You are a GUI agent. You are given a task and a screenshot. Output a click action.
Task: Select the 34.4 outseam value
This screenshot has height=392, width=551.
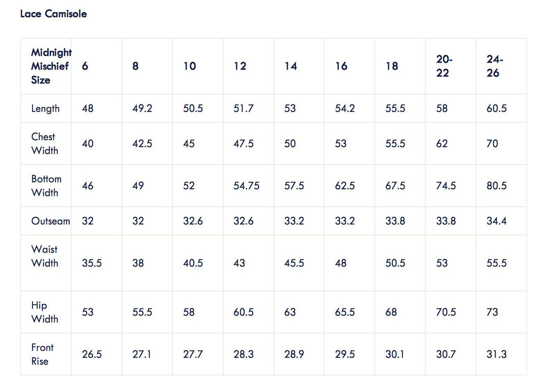pos(496,221)
